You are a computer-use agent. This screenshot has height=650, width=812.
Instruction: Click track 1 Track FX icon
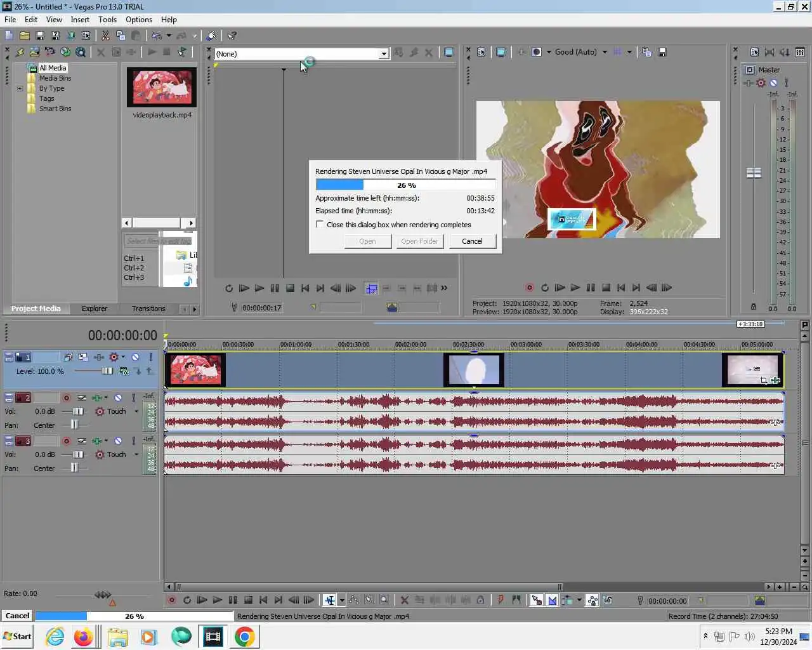pyautogui.click(x=100, y=357)
